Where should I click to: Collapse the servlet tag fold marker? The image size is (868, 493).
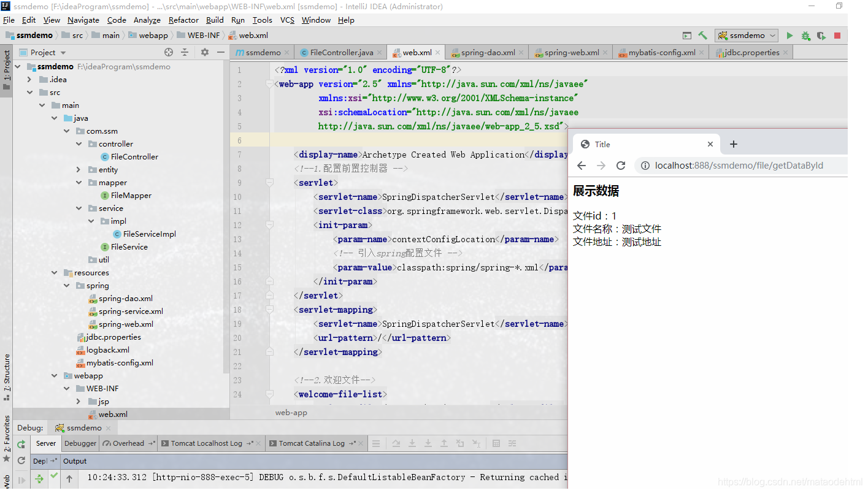(269, 183)
